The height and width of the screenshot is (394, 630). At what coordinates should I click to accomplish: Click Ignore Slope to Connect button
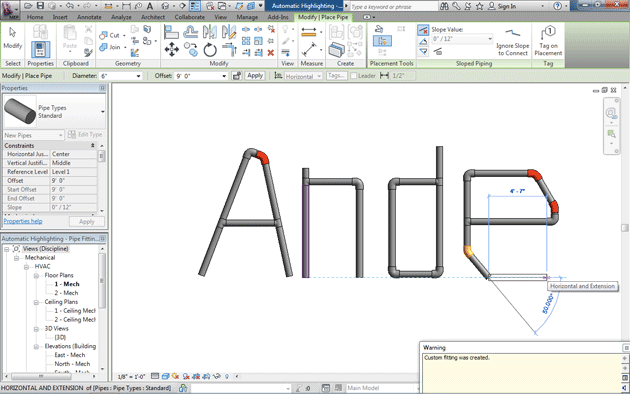point(512,42)
